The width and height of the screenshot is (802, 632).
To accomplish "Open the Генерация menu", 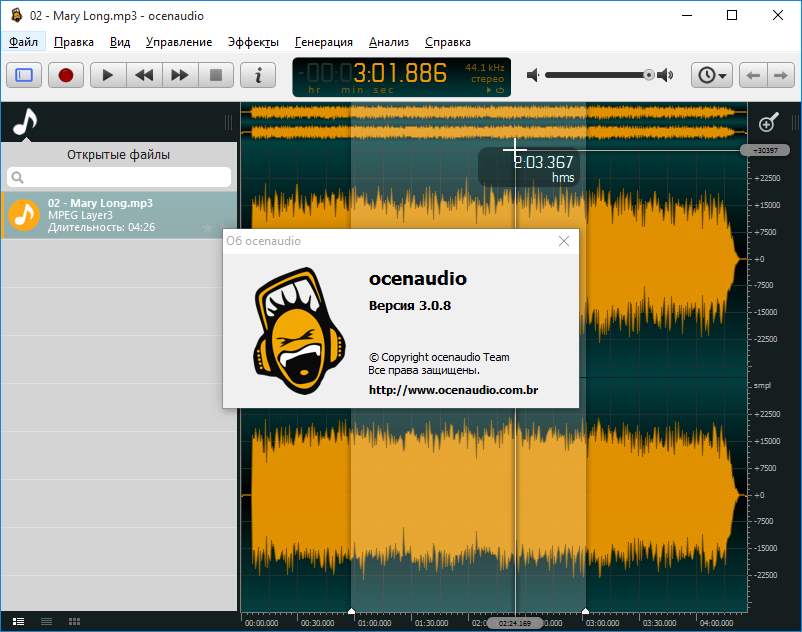I will click(324, 42).
